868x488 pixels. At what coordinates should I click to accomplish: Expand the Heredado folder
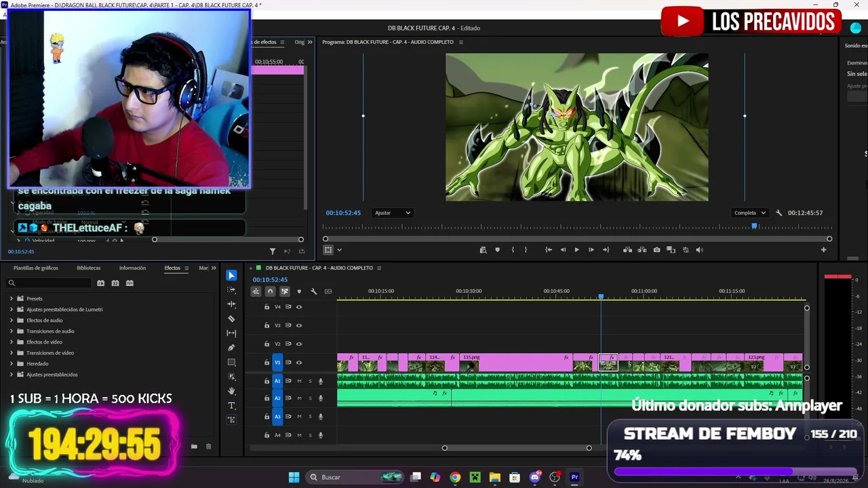[x=11, y=363]
